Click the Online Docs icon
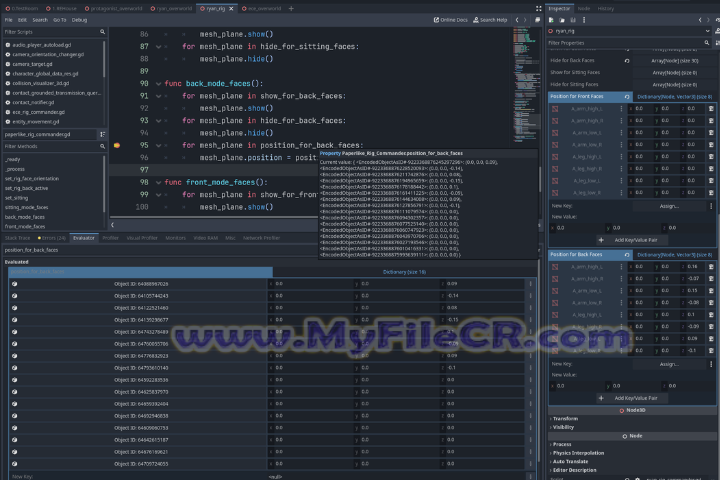Viewport: 720px width, 480px height. [x=436, y=20]
